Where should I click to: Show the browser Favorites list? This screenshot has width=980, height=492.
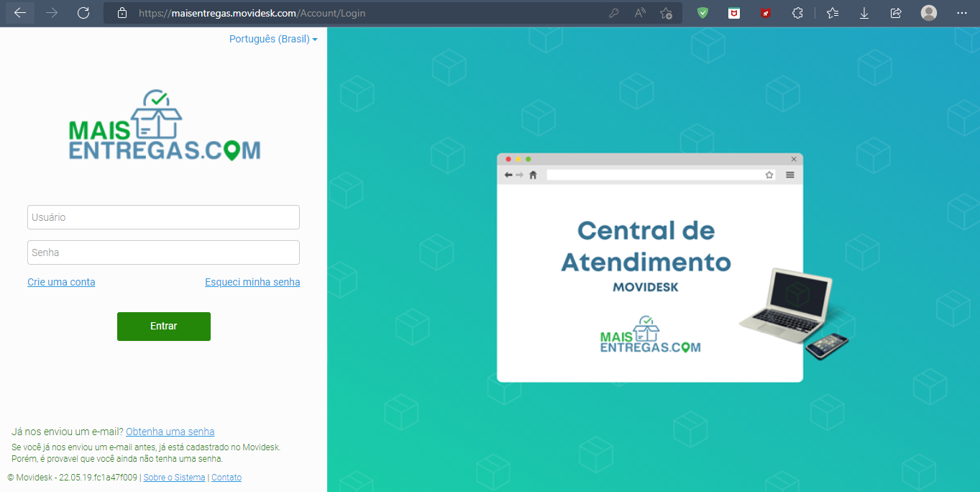[833, 13]
